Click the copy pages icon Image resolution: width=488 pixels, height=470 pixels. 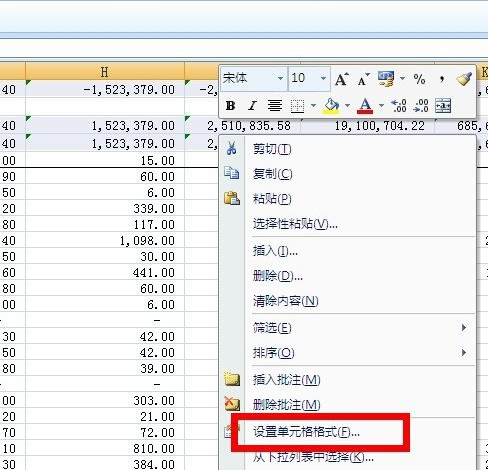(232, 173)
